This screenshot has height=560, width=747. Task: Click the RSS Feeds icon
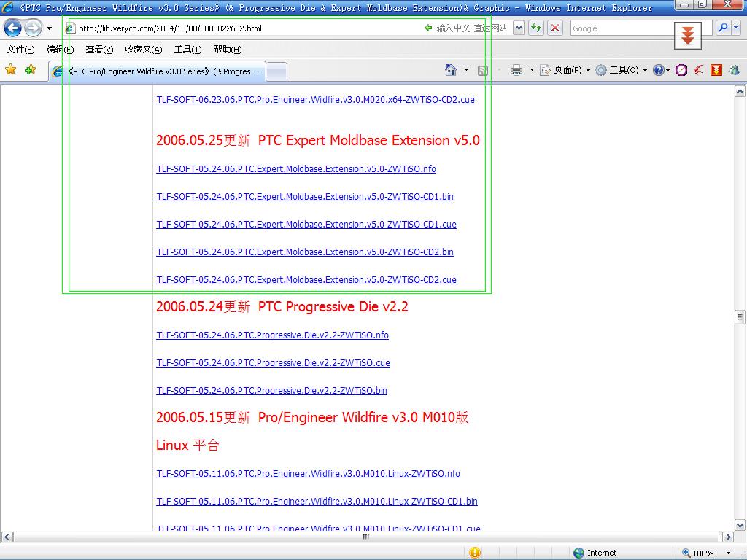click(x=483, y=71)
